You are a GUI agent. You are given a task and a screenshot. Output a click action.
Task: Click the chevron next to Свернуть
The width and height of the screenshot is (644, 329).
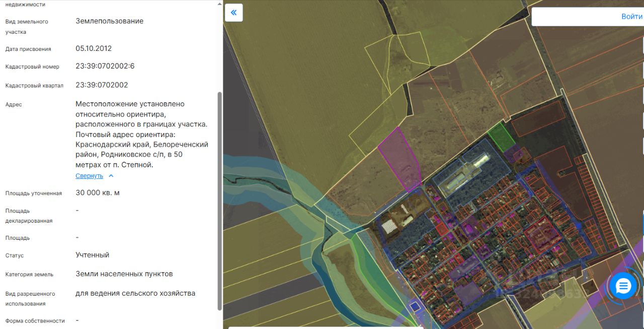[x=111, y=176]
